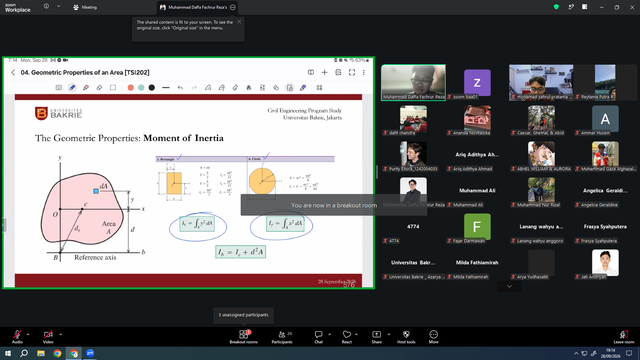640x360 pixels.
Task: Click the Share screen button
Action: (x=376, y=336)
